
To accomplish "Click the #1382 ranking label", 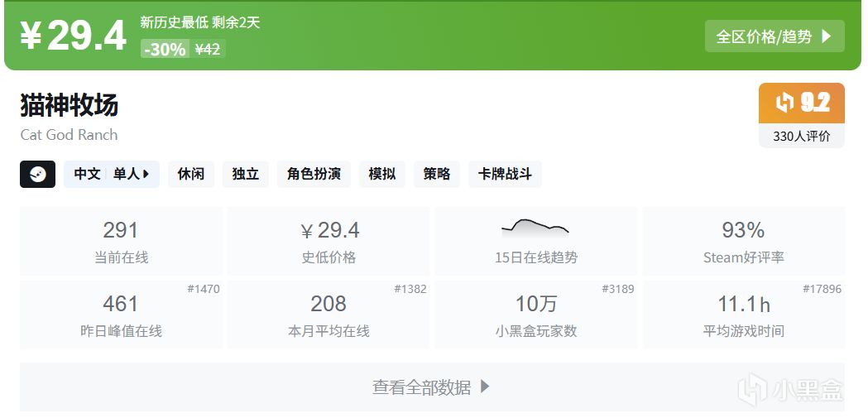I will pyautogui.click(x=410, y=289).
